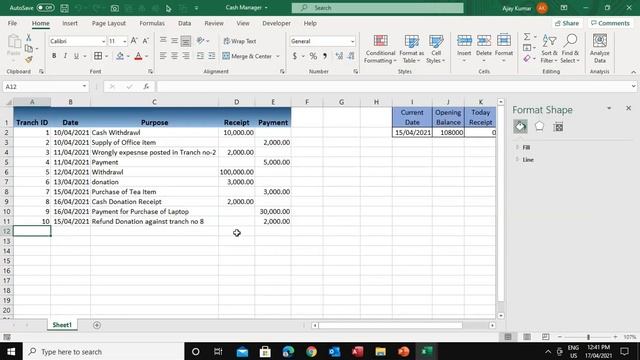Select Effects pentagon icon in Format Shape
The image size is (640, 360).
point(539,127)
